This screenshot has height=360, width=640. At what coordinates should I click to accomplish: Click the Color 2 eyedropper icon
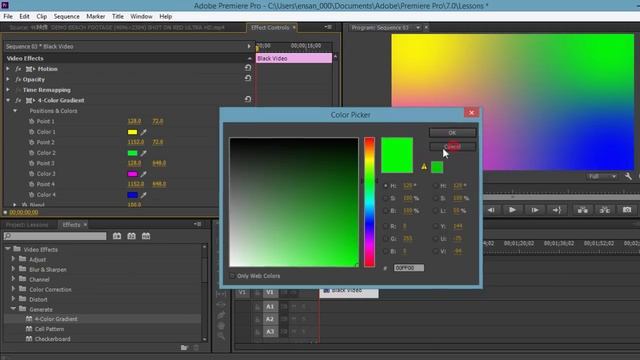(143, 153)
